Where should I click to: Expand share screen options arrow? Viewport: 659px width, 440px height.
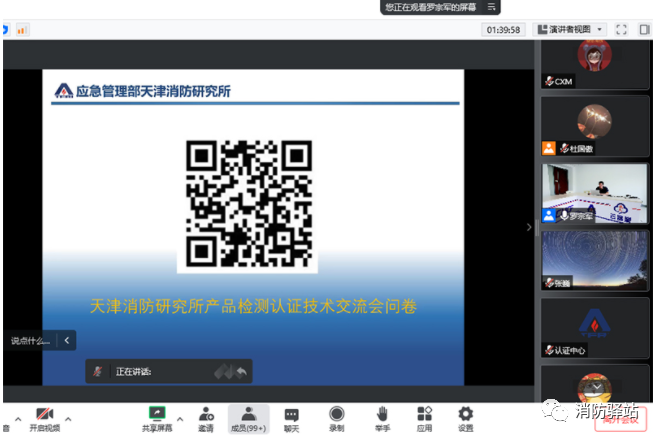(180, 418)
